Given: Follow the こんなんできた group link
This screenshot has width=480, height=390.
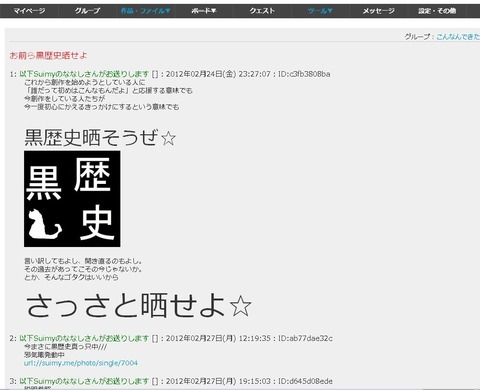Looking at the screenshot, I should click(x=458, y=37).
